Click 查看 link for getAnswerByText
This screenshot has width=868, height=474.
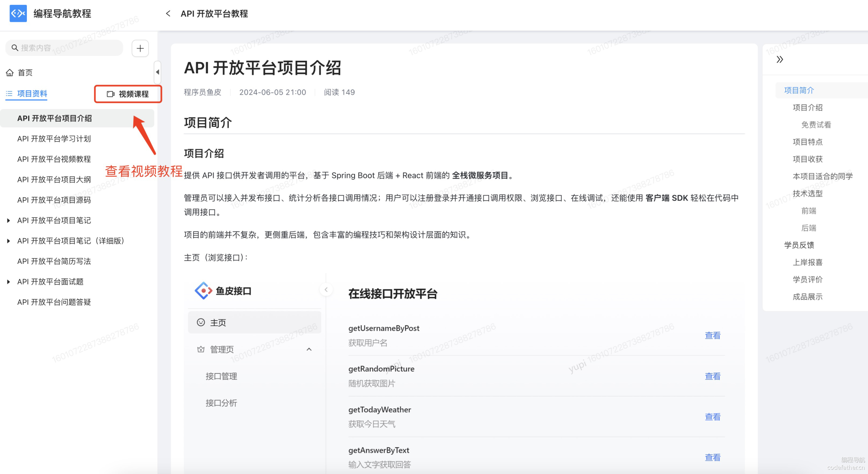[x=713, y=458]
